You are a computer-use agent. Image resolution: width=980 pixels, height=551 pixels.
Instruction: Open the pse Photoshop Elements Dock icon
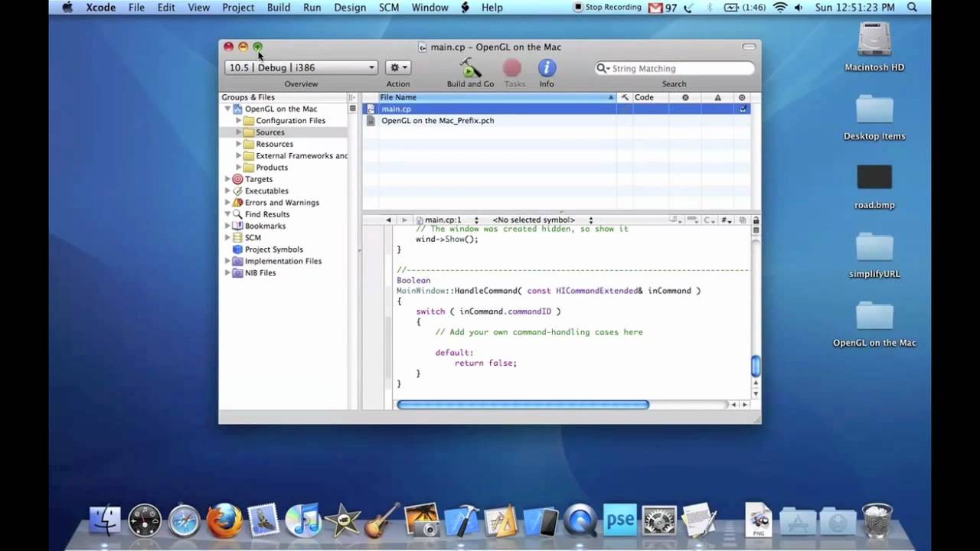point(620,520)
